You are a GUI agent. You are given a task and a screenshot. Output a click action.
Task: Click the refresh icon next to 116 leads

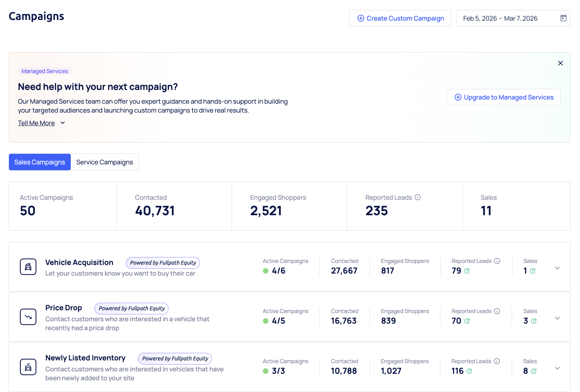click(x=469, y=371)
